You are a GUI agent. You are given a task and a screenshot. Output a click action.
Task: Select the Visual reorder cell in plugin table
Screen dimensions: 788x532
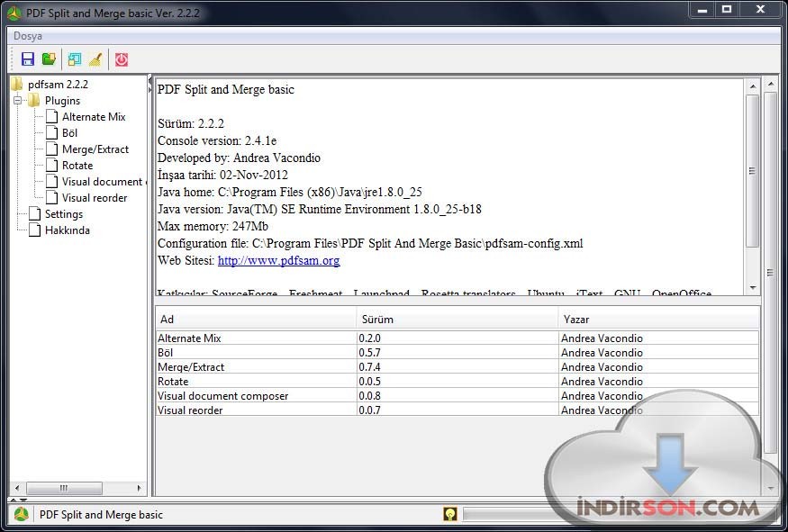257,410
